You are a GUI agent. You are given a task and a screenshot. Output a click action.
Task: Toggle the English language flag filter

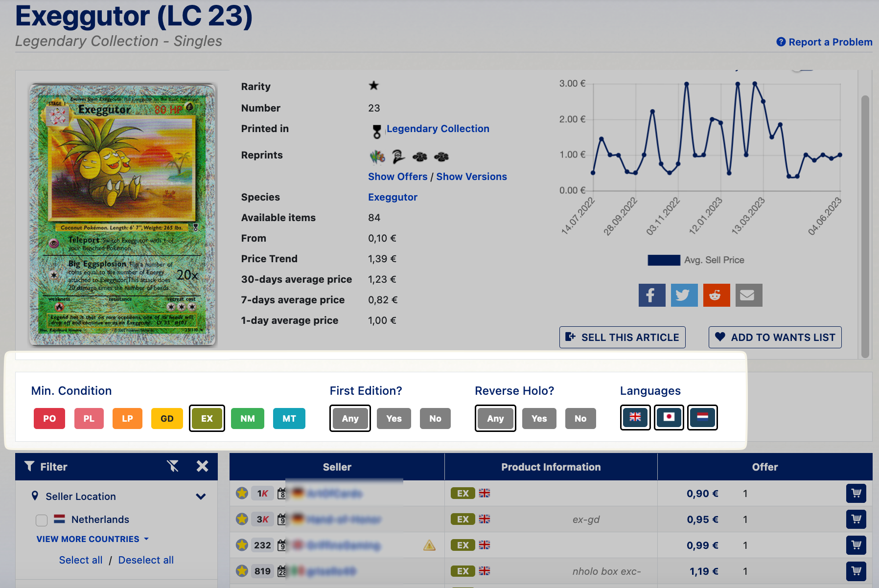click(x=635, y=417)
